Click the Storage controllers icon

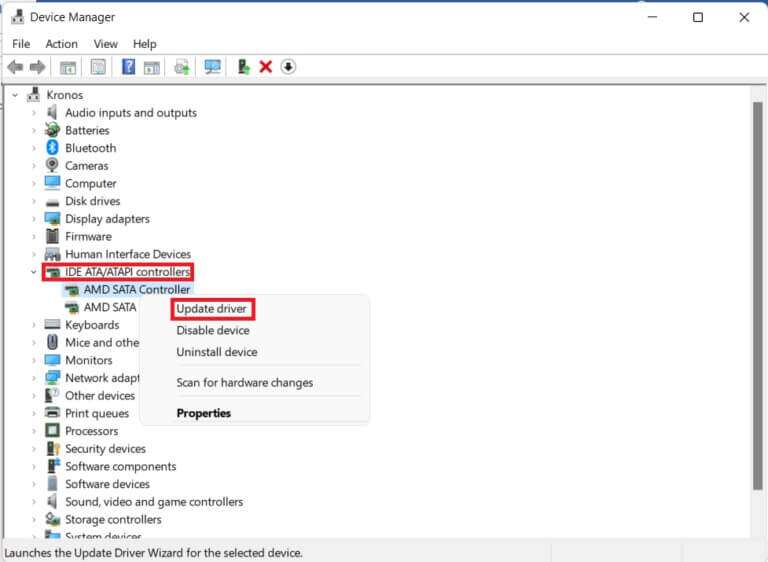click(52, 519)
